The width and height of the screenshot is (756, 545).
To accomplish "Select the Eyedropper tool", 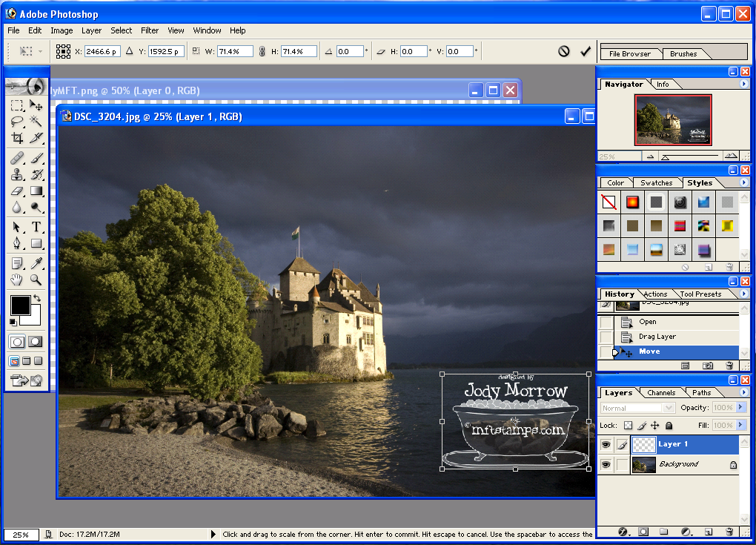I will [36, 263].
